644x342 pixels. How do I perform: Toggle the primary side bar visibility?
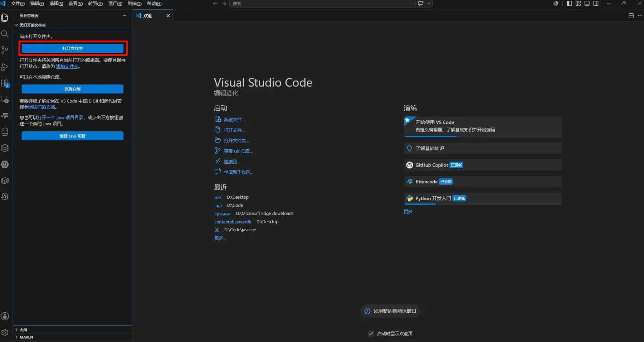(569, 4)
